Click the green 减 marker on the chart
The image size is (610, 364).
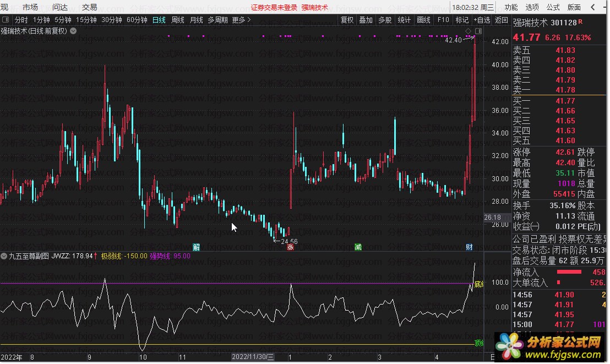pos(358,247)
